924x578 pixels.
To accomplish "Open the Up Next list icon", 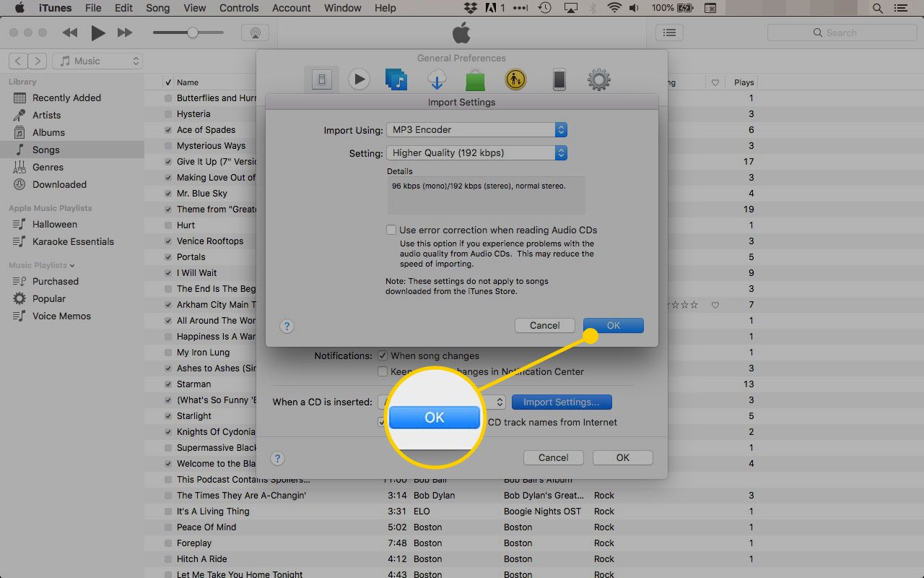I will (x=670, y=33).
